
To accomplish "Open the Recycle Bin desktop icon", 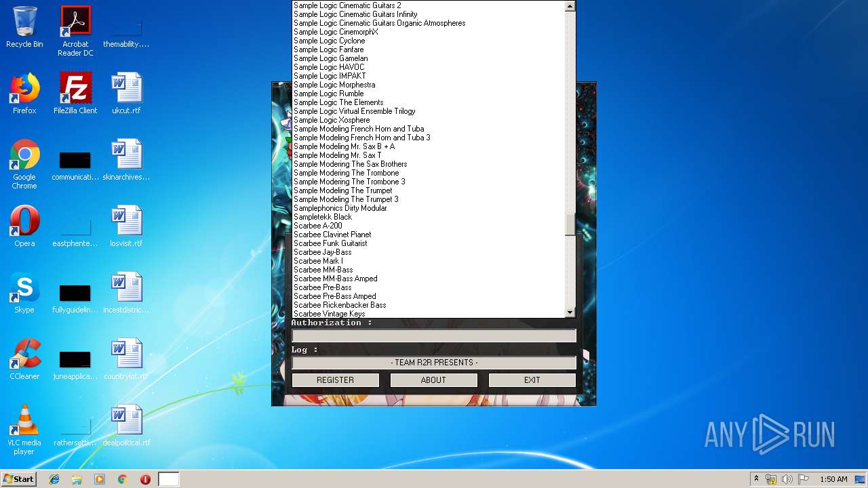I will (x=24, y=27).
